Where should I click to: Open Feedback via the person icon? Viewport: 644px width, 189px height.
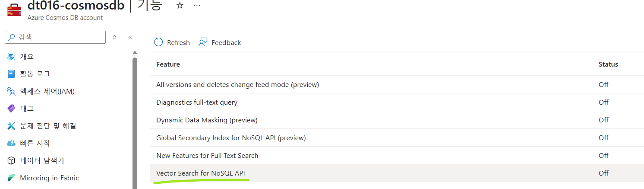coord(203,42)
